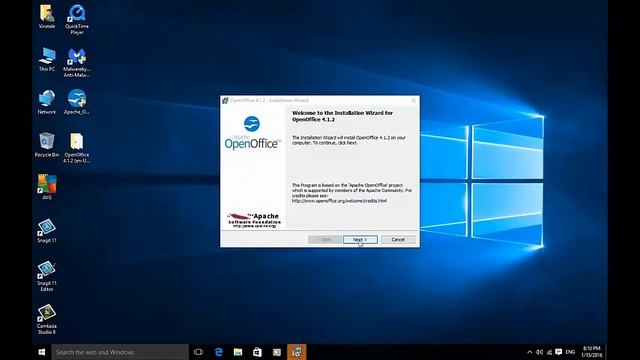This screenshot has width=640, height=360.
Task: Click the openoffice.org credits URL text
Action: (x=339, y=201)
